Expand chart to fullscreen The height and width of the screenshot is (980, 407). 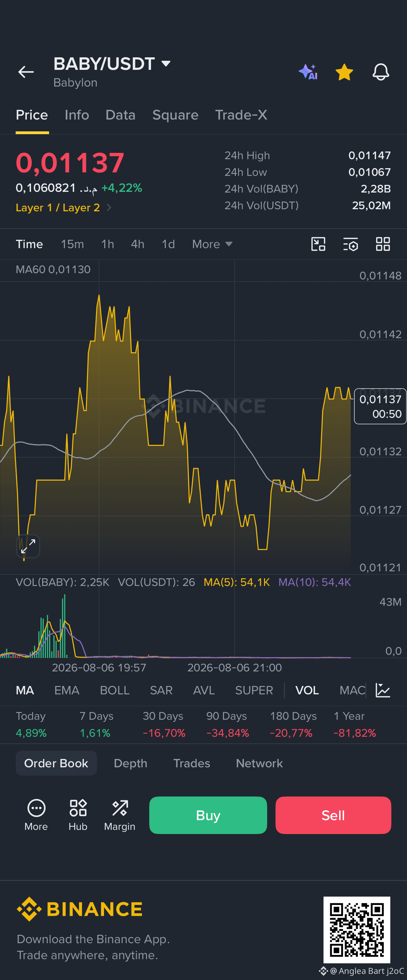point(28,546)
